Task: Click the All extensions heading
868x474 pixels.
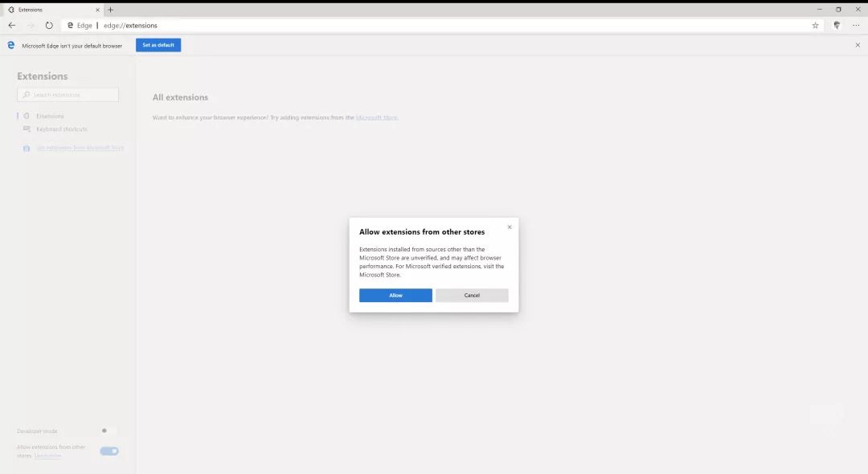Action: [181, 97]
